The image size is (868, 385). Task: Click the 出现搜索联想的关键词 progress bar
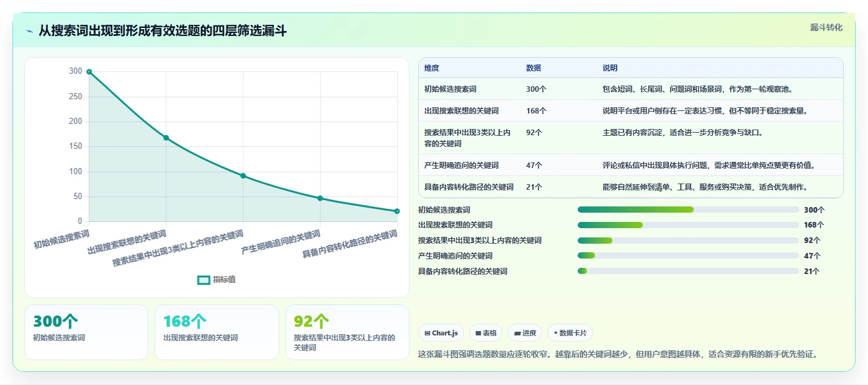688,225
